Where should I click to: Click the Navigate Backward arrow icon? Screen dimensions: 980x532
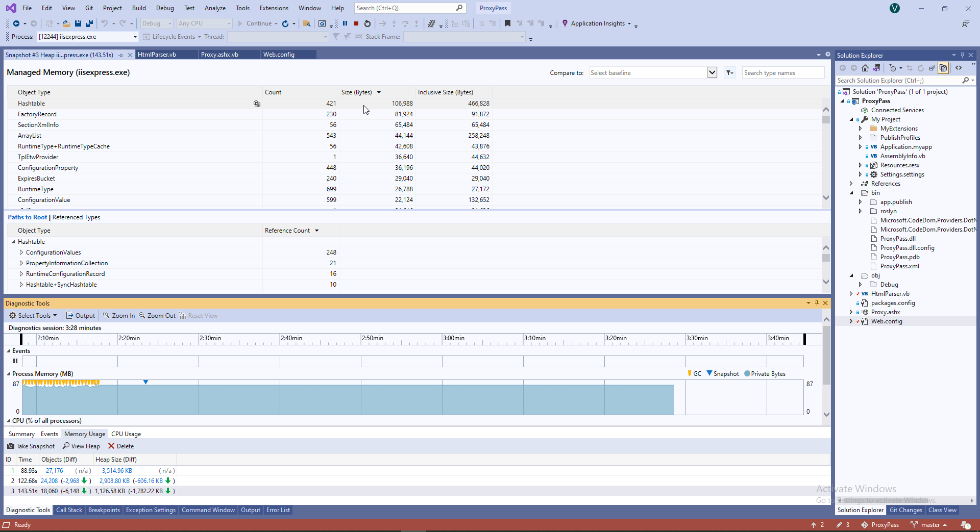pos(16,23)
